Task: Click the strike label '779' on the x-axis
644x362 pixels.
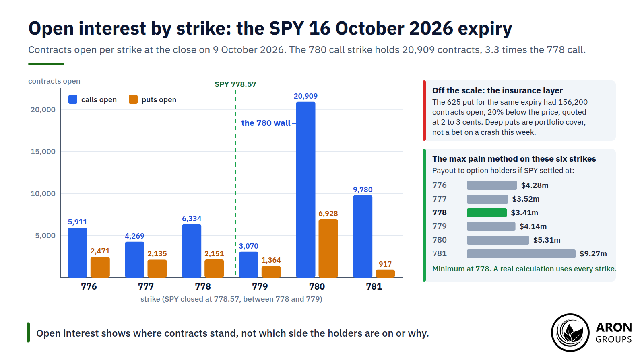Action: pos(260,286)
